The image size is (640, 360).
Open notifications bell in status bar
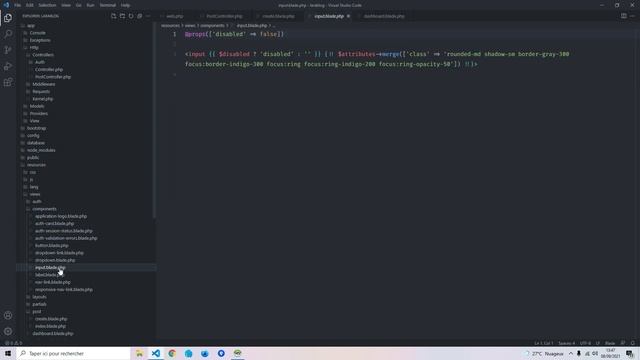pyautogui.click(x=633, y=343)
